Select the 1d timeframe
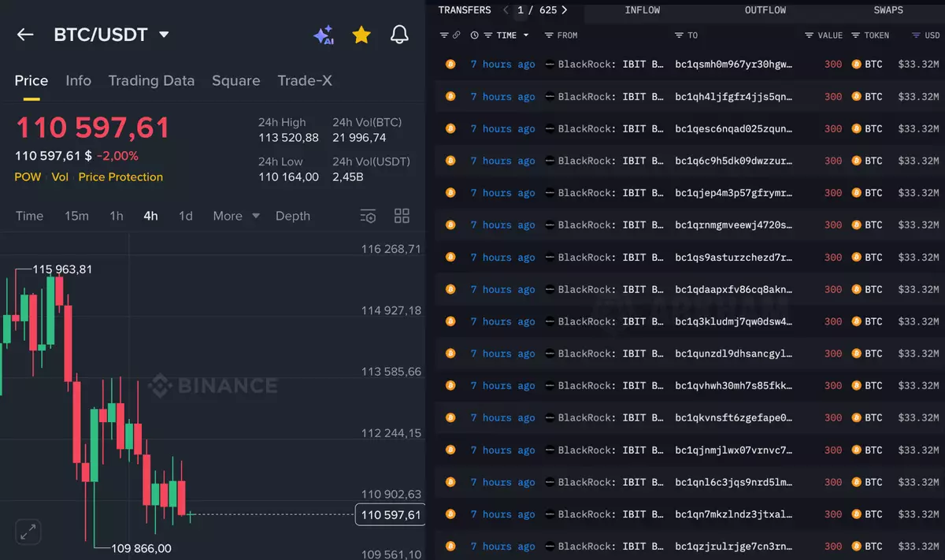Viewport: 945px width, 560px height. pos(186,216)
